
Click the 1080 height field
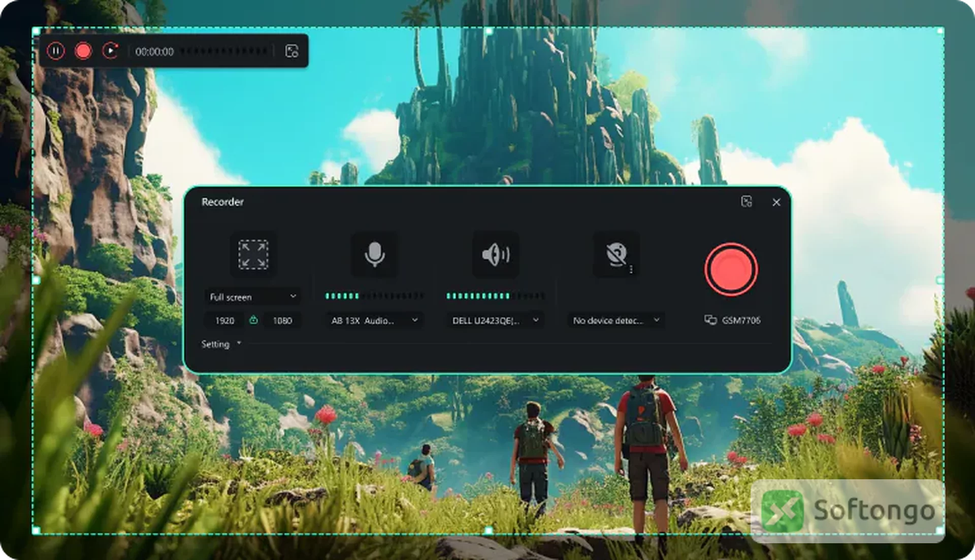[x=282, y=320]
